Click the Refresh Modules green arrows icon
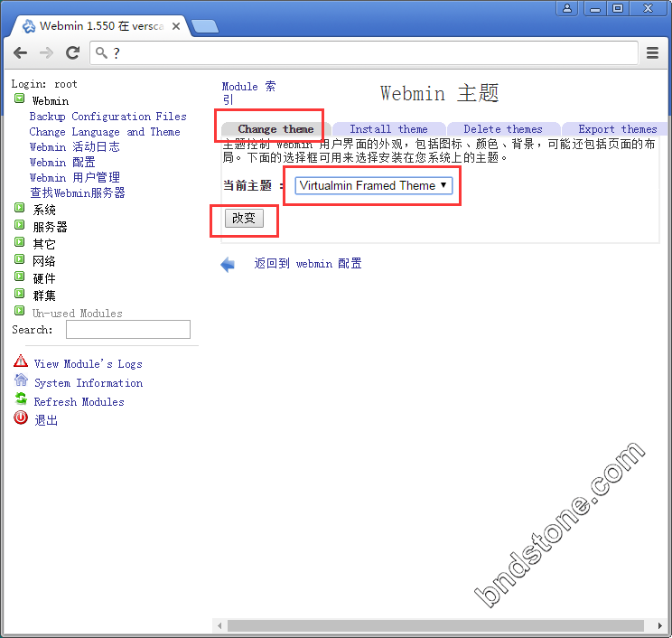 click(x=21, y=399)
